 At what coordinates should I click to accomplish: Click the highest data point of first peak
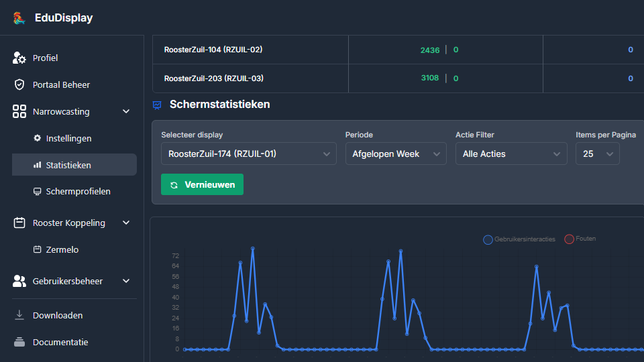pyautogui.click(x=253, y=249)
